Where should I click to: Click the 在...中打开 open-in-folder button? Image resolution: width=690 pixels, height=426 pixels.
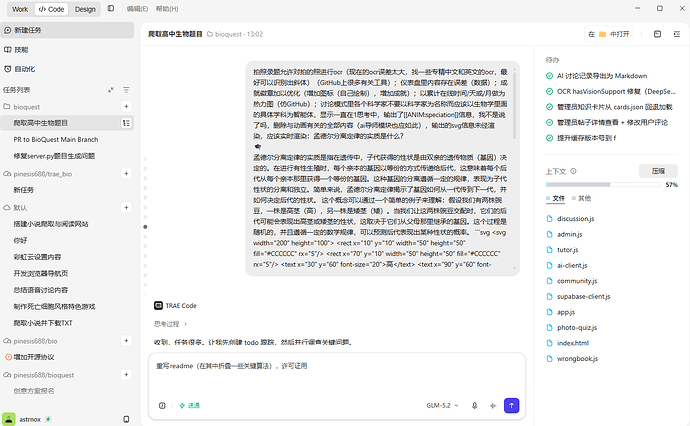(x=609, y=34)
